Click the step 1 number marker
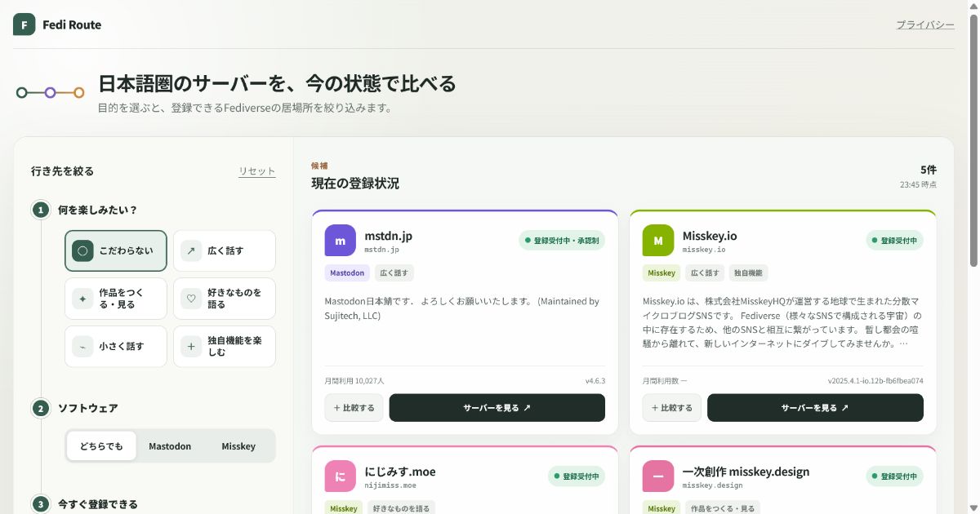 tap(40, 210)
